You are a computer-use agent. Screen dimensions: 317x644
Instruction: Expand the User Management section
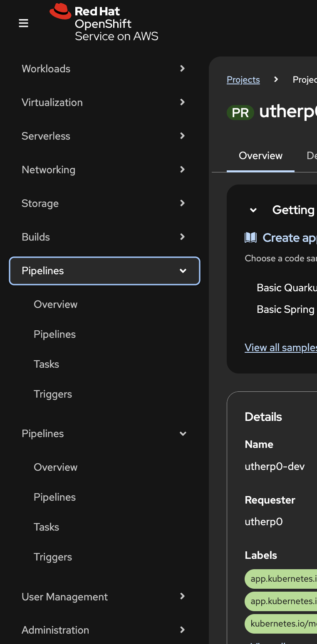point(104,597)
